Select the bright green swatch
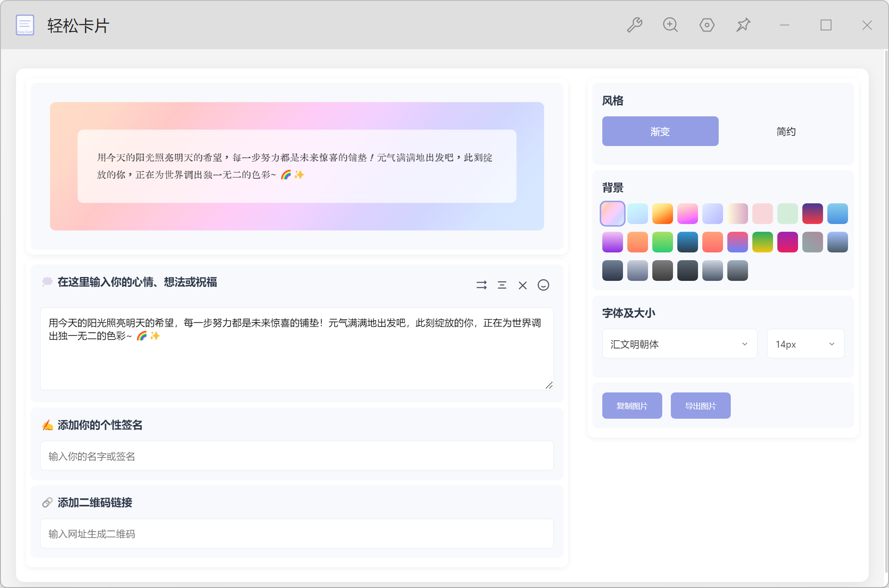The image size is (889, 588). (x=663, y=242)
